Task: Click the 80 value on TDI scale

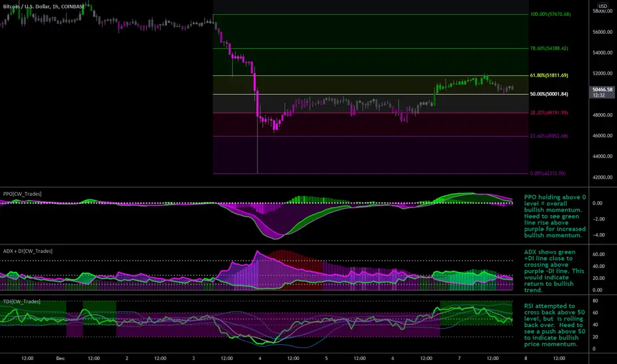Action: tap(595, 301)
